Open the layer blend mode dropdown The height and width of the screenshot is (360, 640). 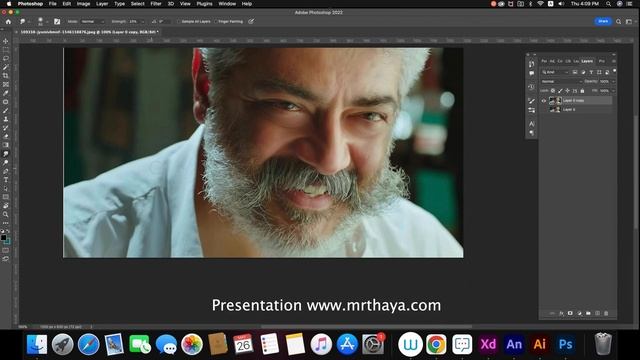[561, 81]
